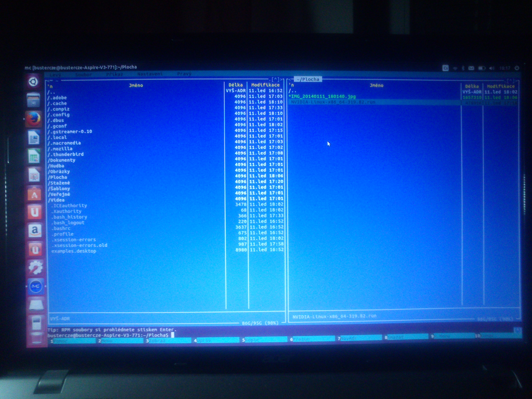The height and width of the screenshot is (399, 532).
Task: Open the Cs keyboard layout indicator menu
Action: [445, 68]
